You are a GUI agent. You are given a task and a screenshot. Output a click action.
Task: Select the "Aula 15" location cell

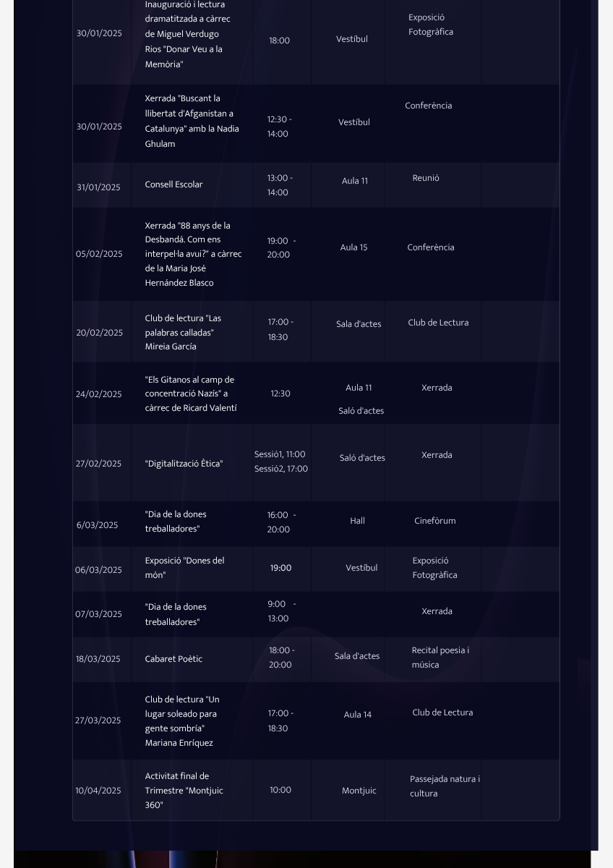(353, 247)
